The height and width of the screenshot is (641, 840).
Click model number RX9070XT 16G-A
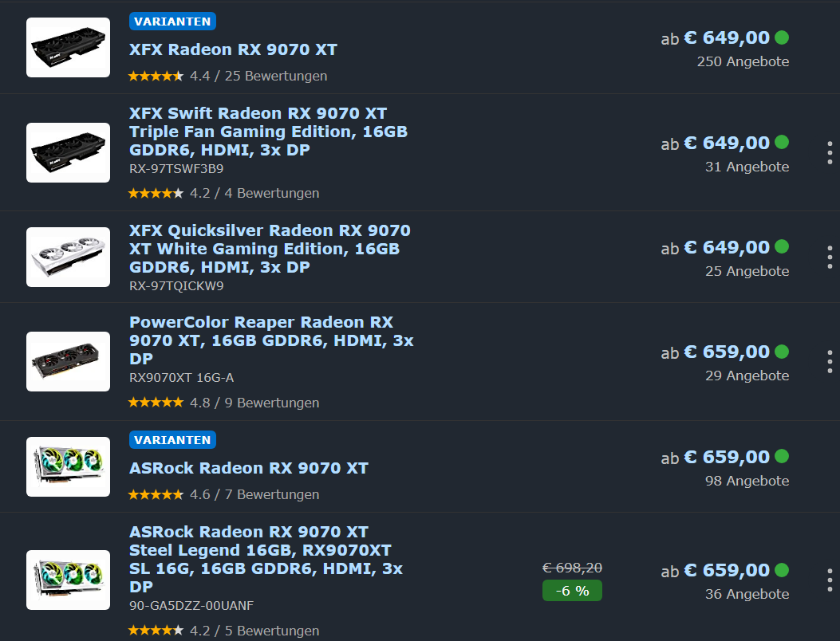pyautogui.click(x=182, y=378)
